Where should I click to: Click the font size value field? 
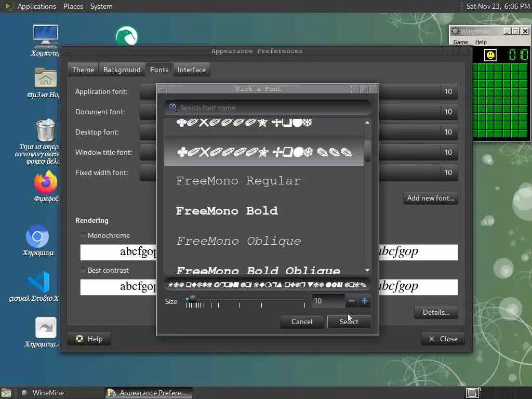(x=328, y=301)
